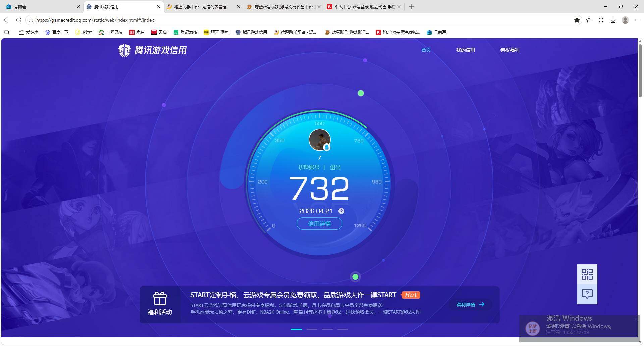644x346 pixels.
Task: Open the 百度一下 bookmark
Action: (57, 32)
